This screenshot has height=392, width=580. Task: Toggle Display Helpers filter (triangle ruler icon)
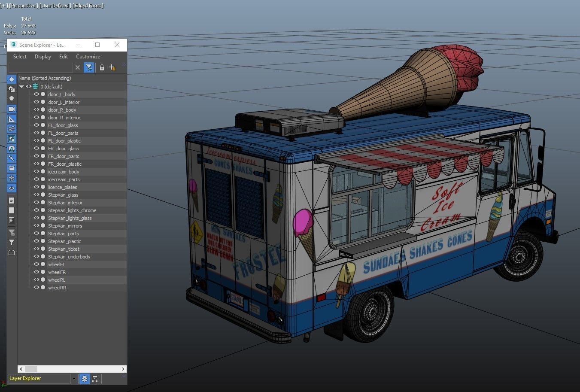[12, 119]
